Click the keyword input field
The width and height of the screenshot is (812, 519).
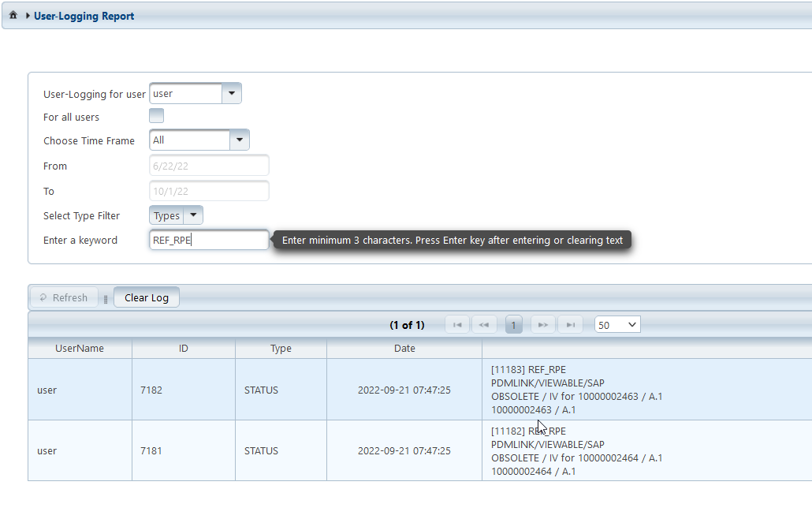[209, 241]
